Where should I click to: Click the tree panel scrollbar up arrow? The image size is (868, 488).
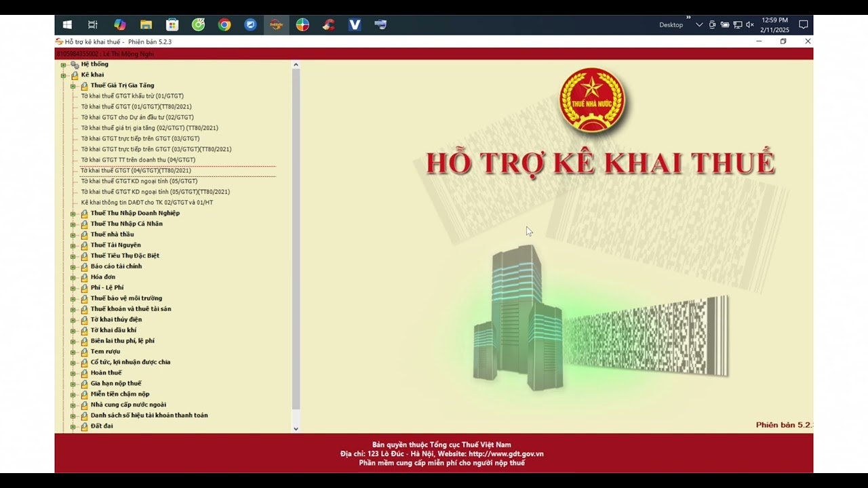296,65
